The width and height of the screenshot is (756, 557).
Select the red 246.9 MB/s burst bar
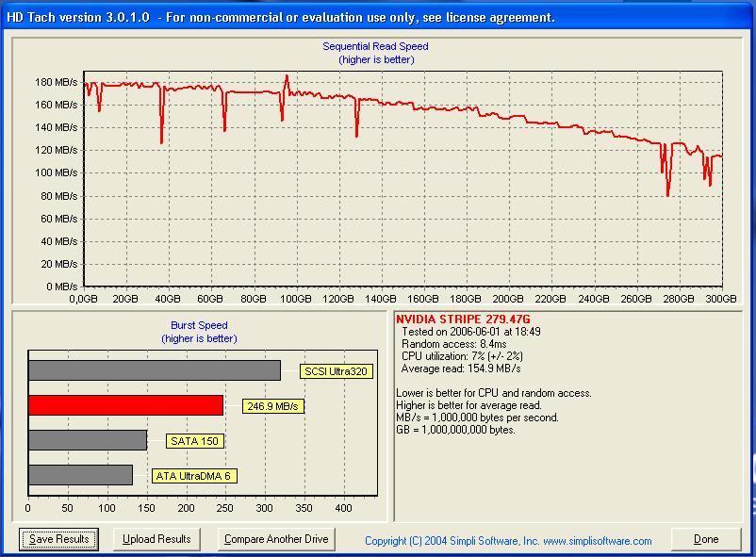(125, 405)
